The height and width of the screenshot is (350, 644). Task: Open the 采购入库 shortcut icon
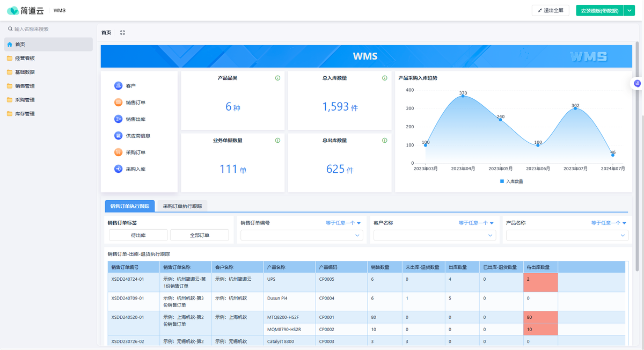[x=118, y=169]
